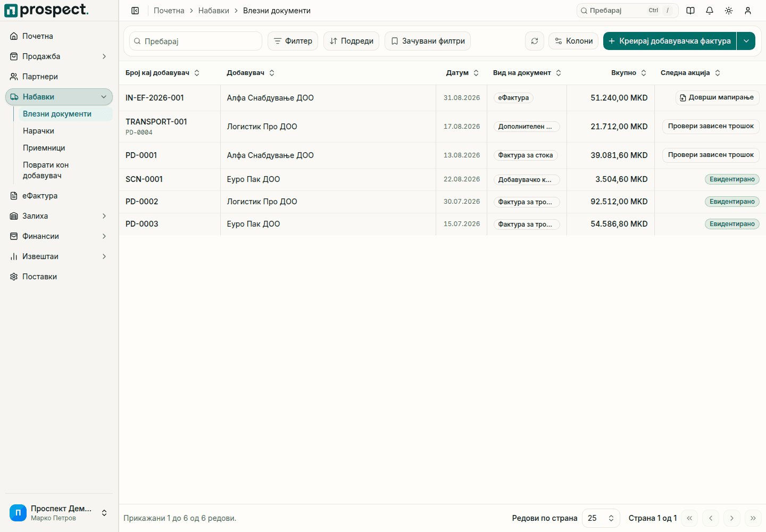Open the user profile icon
Viewport: 766px width, 532px height.
pyautogui.click(x=748, y=11)
